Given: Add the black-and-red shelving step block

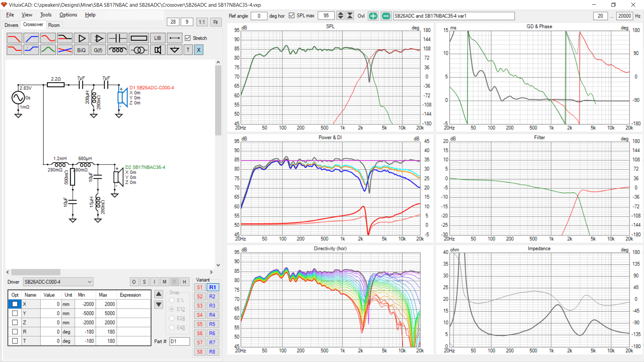Looking at the screenshot, I should 65,38.
